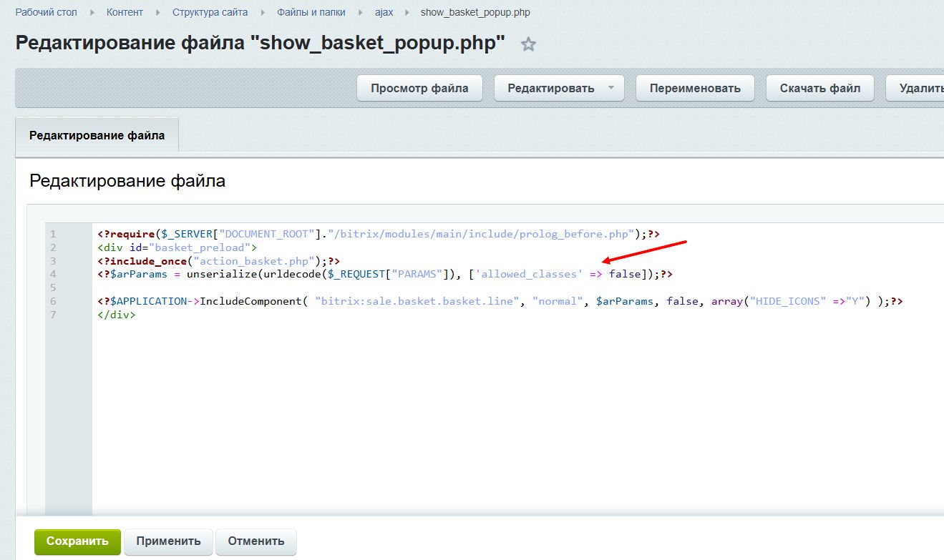The height and width of the screenshot is (560, 944).
Task: Click the Применить button
Action: coord(168,541)
